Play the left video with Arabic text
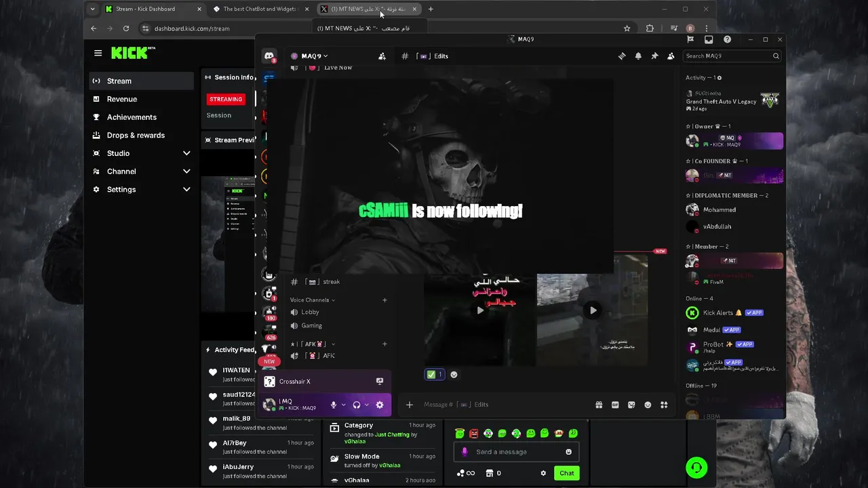This screenshot has height=488, width=868. 480,310
